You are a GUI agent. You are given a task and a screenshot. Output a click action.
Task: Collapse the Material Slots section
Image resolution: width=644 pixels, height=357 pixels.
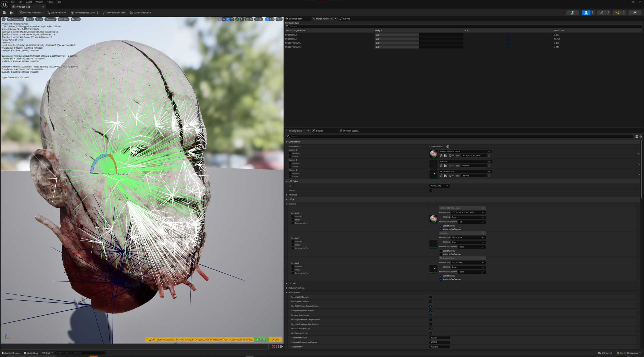pos(287,142)
